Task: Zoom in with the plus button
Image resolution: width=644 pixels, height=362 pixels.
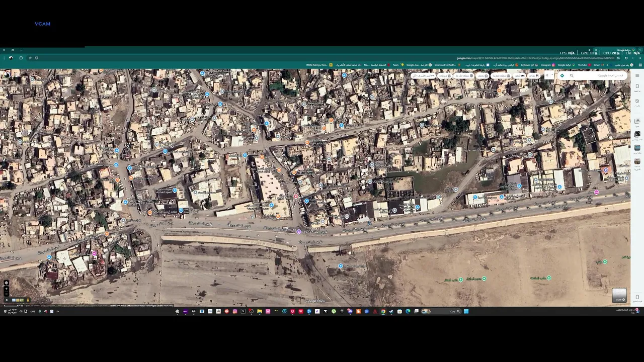Action: pyautogui.click(x=6, y=289)
